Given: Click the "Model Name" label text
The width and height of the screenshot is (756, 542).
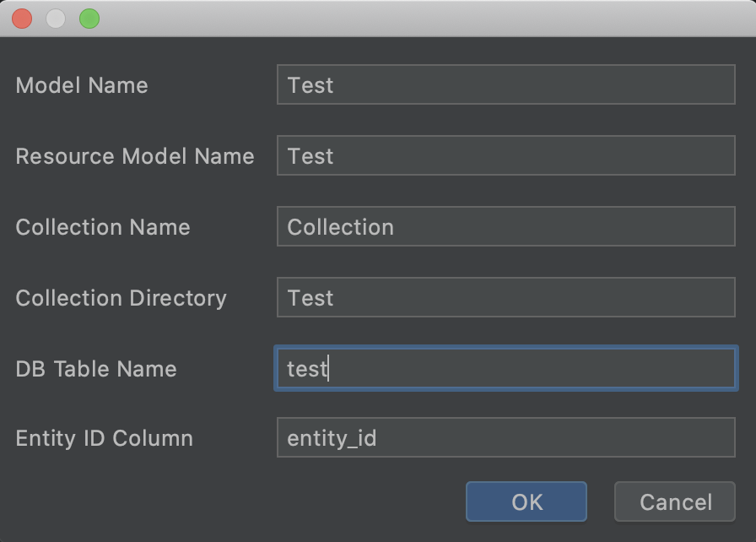Looking at the screenshot, I should click(82, 85).
